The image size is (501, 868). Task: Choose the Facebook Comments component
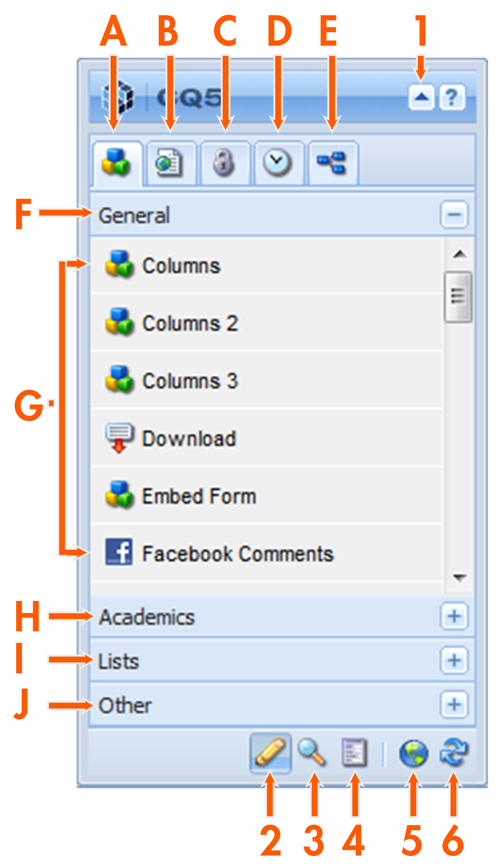(x=237, y=554)
